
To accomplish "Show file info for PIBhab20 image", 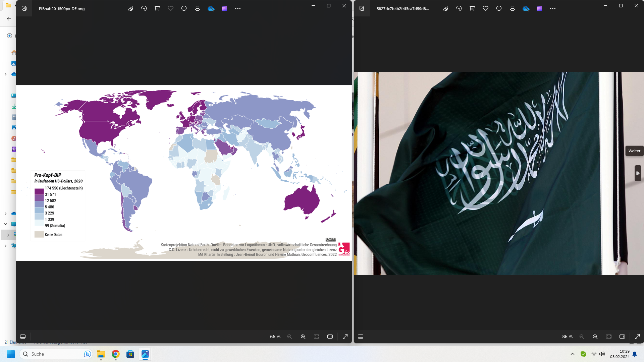I will 184,8.
